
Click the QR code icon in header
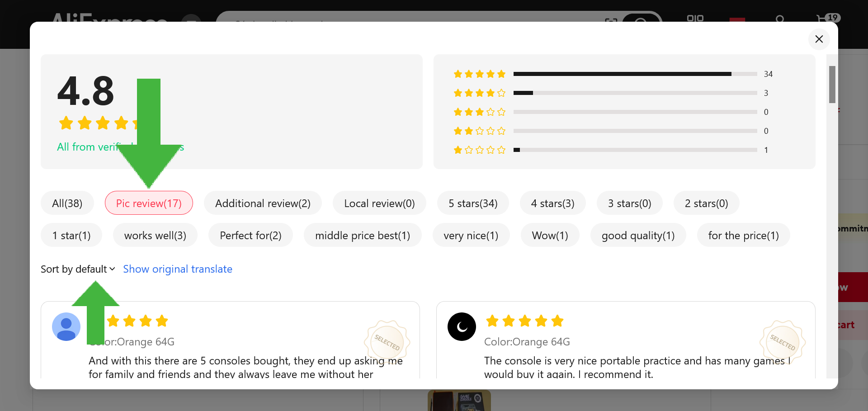pos(695,19)
